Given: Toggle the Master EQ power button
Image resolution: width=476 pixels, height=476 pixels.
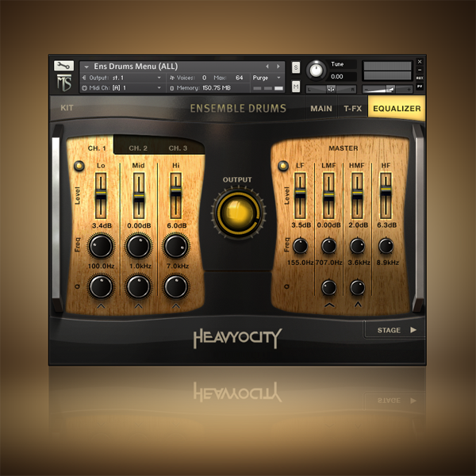Looking at the screenshot, I should (x=282, y=166).
